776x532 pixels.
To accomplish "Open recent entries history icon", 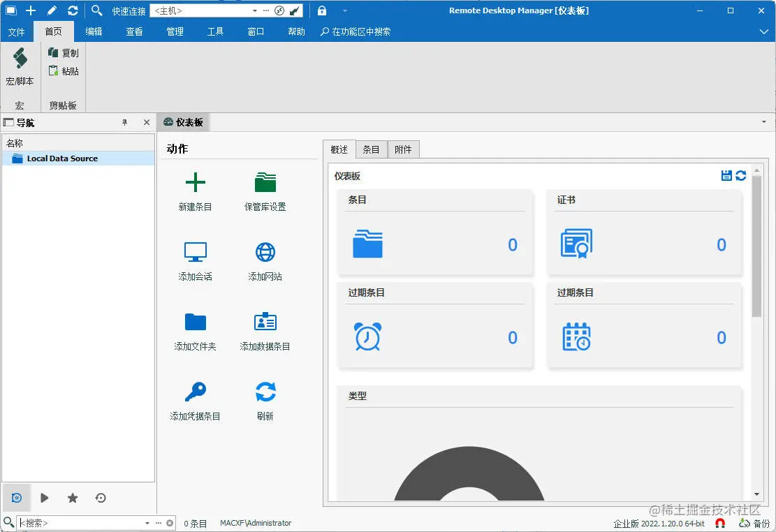I will click(x=101, y=498).
